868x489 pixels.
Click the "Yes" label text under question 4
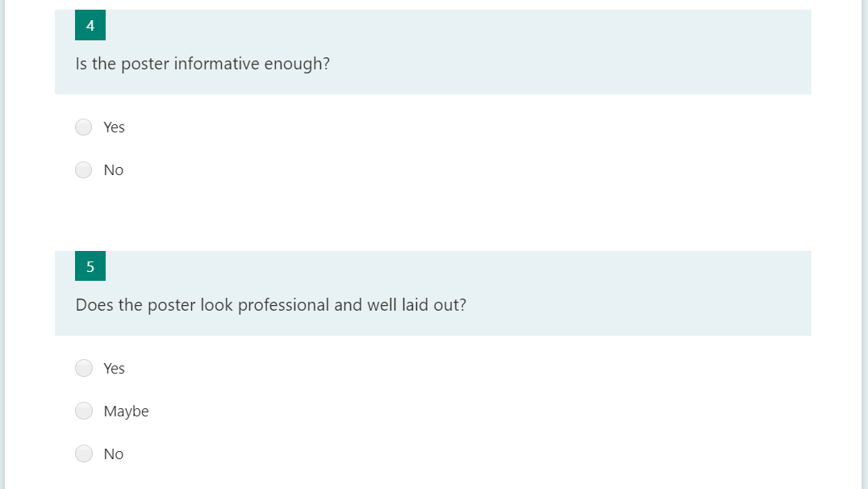[115, 127]
